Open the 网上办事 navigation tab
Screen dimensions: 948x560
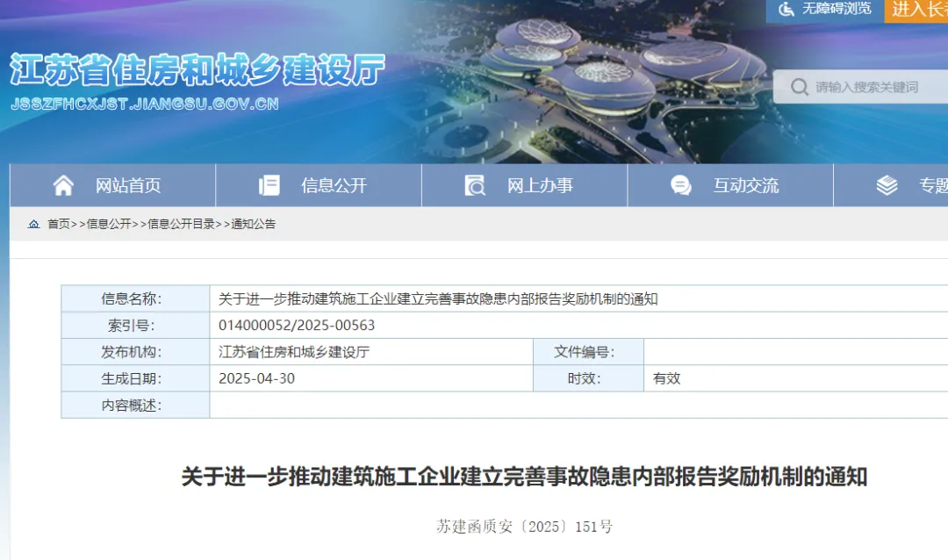pyautogui.click(x=525, y=185)
